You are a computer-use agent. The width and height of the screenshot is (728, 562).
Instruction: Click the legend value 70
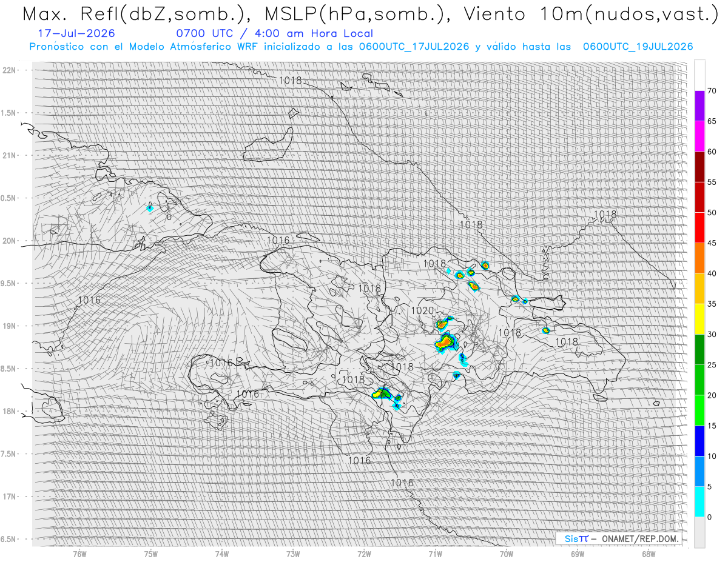tap(712, 91)
